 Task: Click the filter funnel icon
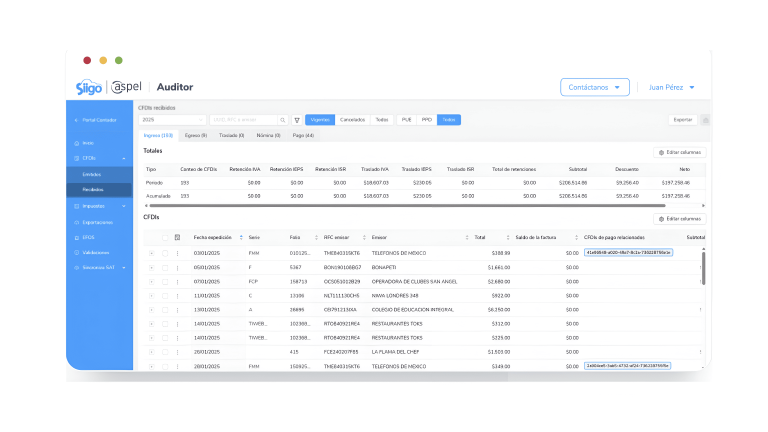click(297, 119)
